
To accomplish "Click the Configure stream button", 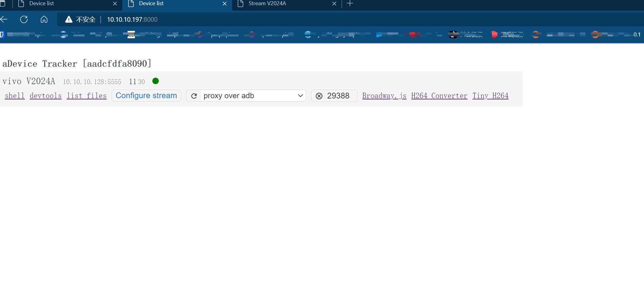I will point(146,96).
